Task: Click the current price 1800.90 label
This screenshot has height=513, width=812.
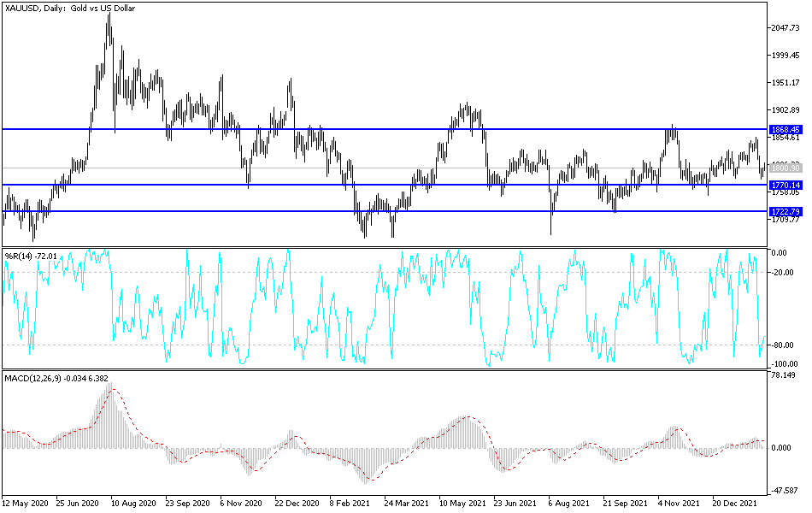Action: 785,168
